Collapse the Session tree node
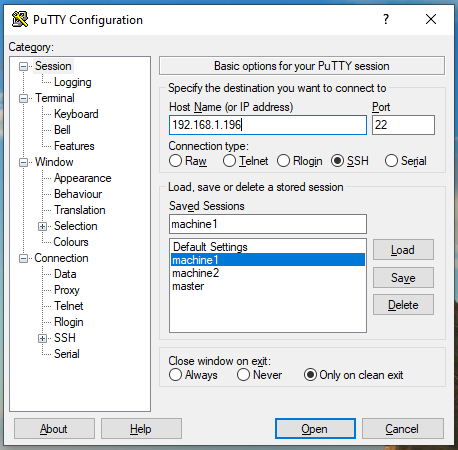Viewport: 458px width, 450px height. (x=23, y=66)
